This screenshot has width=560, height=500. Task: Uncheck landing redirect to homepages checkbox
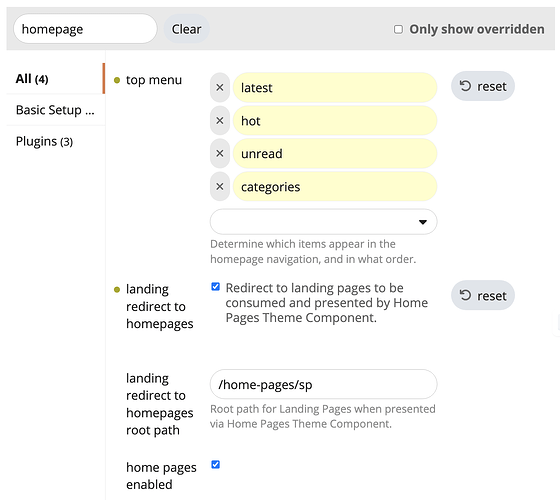pyautogui.click(x=215, y=287)
